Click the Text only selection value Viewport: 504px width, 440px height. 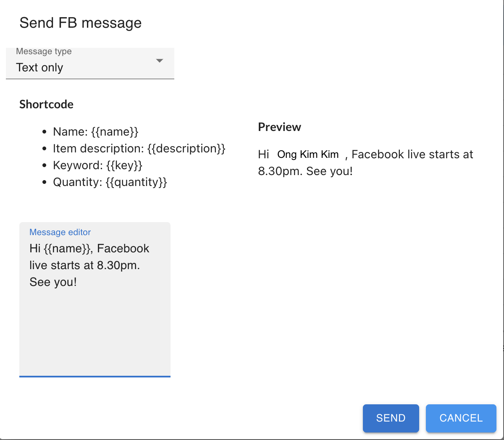click(40, 68)
